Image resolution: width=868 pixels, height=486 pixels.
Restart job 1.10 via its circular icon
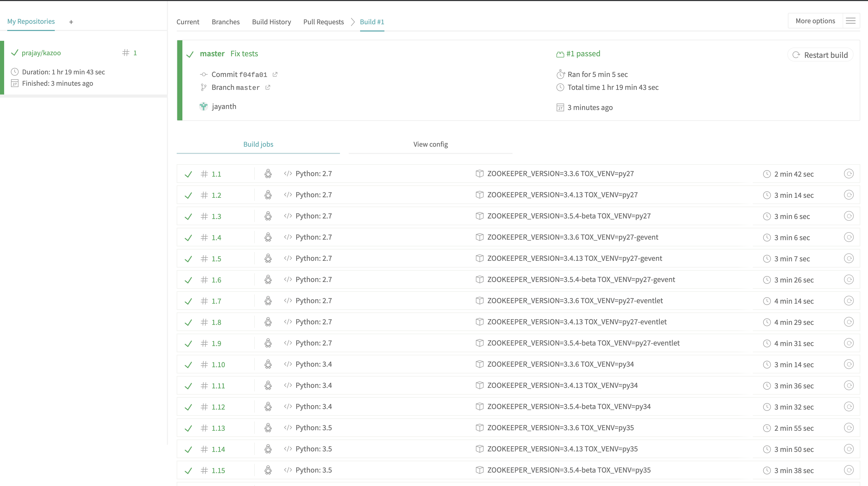click(848, 364)
